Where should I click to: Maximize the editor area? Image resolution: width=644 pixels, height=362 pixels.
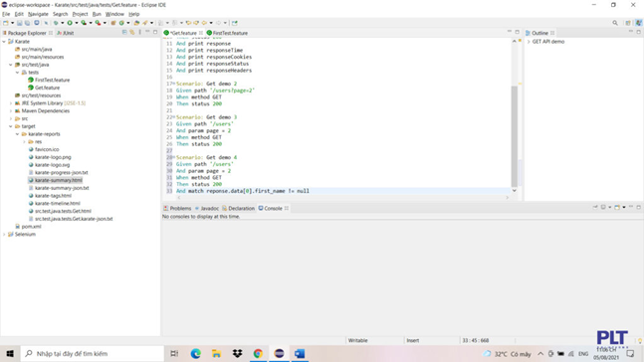point(517,32)
